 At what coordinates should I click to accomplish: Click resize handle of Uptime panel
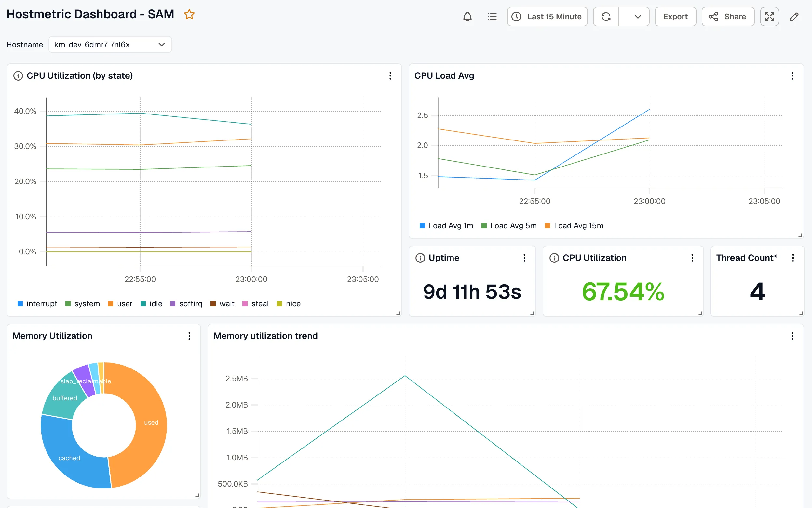coord(532,313)
